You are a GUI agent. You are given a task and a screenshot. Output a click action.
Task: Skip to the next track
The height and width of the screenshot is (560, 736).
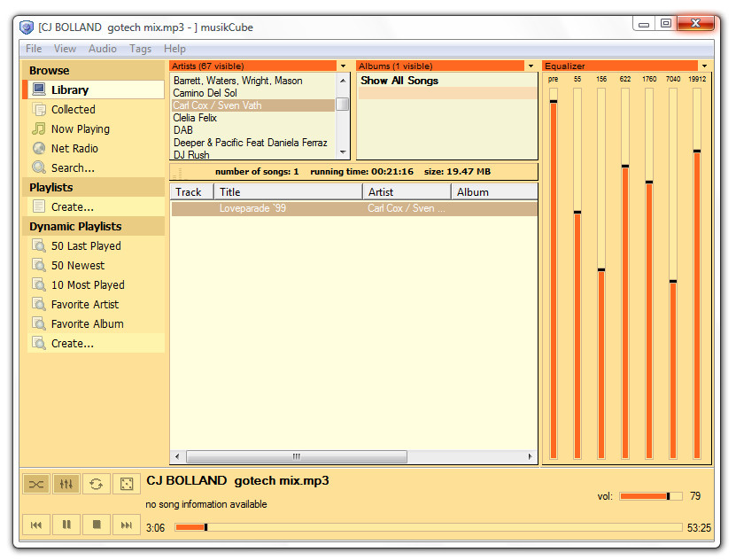(127, 525)
